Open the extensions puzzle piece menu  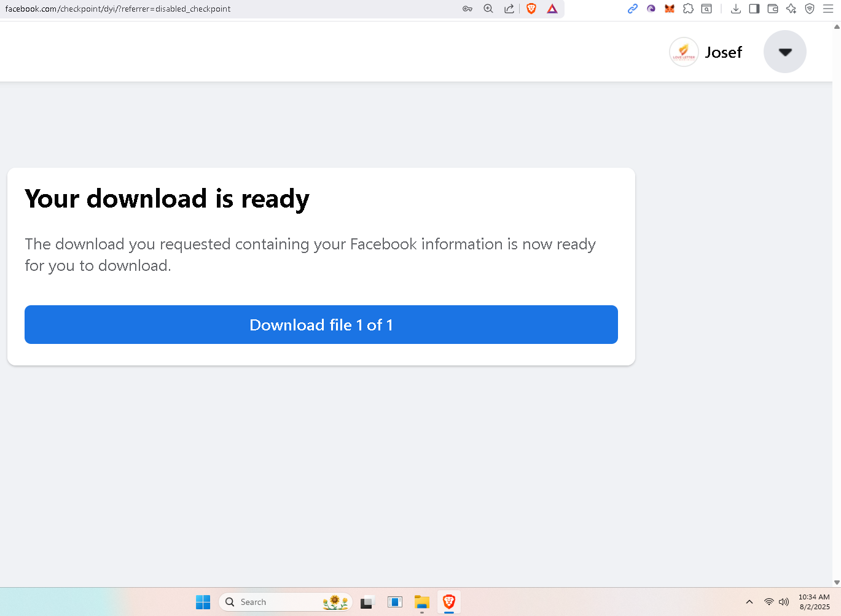tap(688, 9)
